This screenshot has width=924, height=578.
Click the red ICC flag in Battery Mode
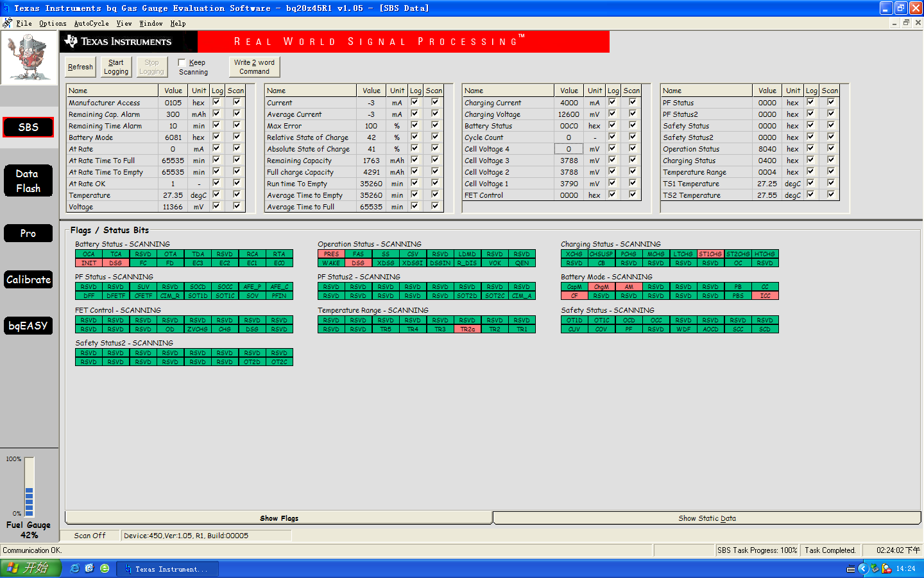click(x=765, y=296)
